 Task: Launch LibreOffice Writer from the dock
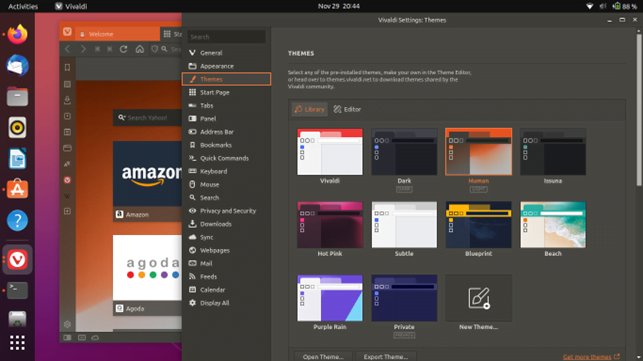[x=17, y=159]
